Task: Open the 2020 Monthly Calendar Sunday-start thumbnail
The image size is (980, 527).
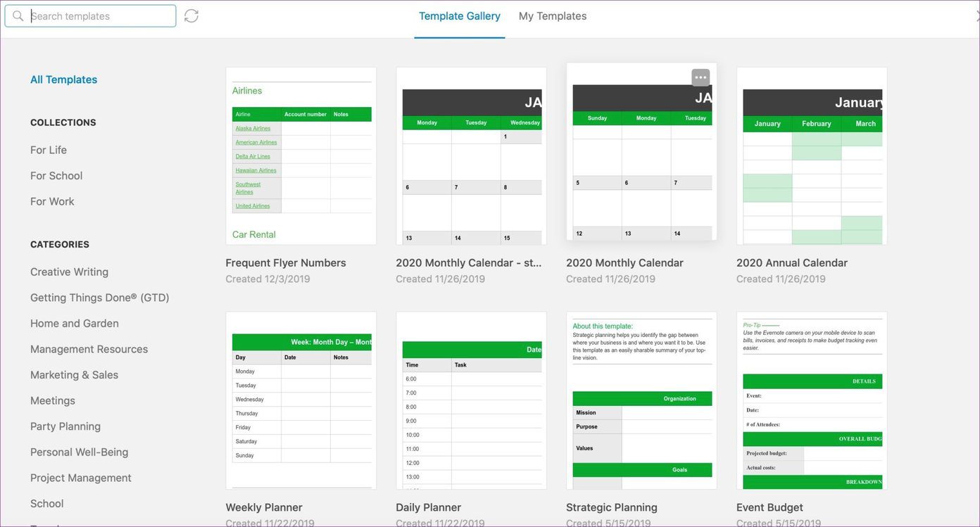Action: tap(642, 152)
